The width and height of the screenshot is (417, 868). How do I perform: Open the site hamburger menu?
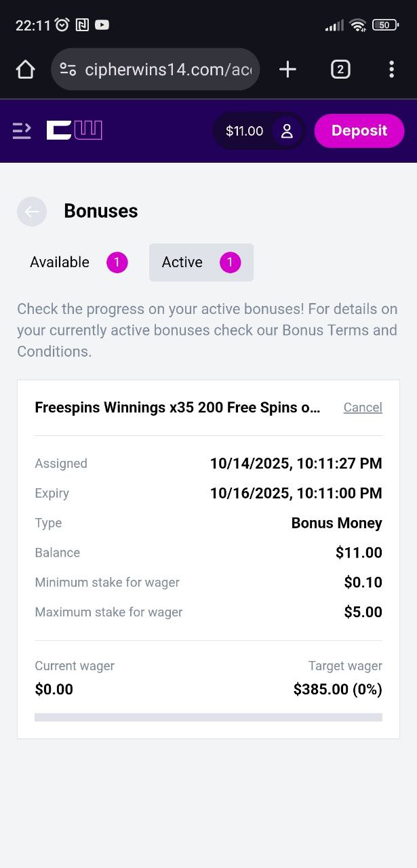22,131
